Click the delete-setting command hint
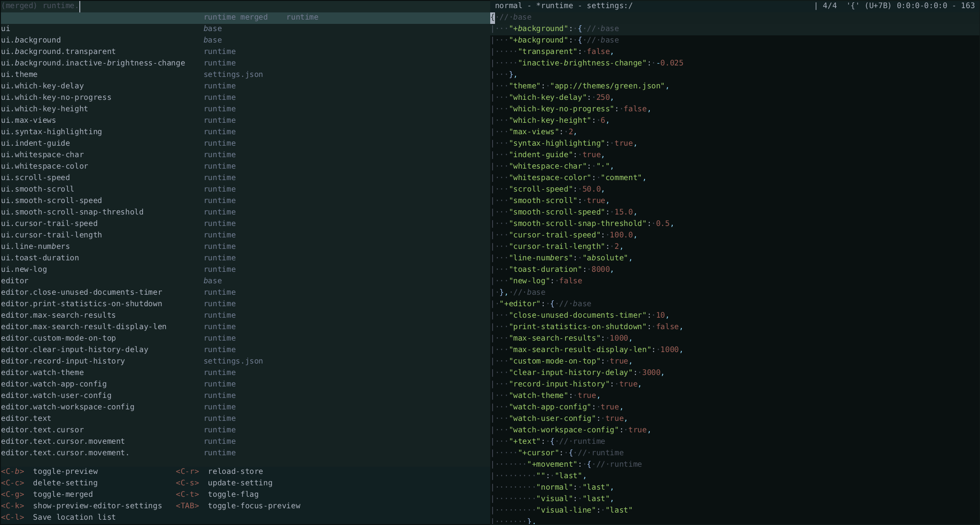Screen dimensions: 980x525 (x=65, y=483)
